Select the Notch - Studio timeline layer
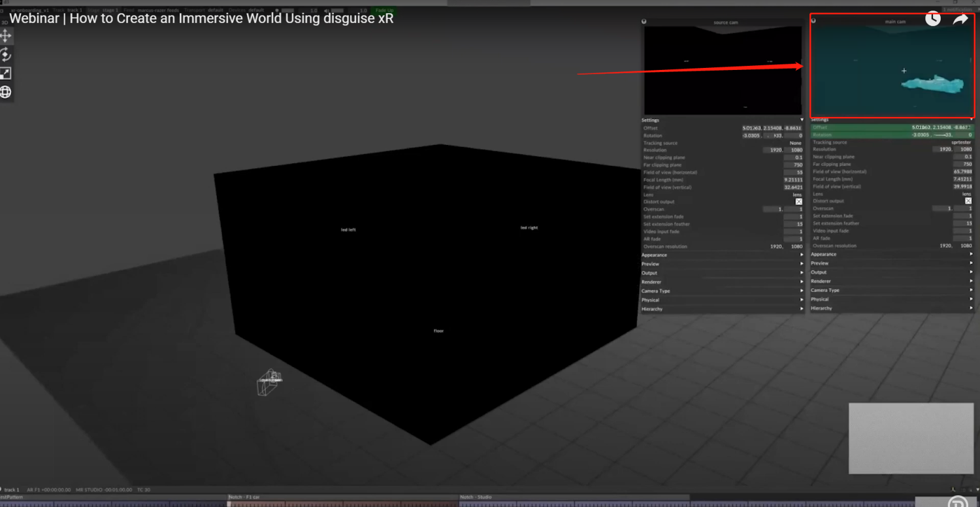The width and height of the screenshot is (980, 507). click(x=574, y=497)
